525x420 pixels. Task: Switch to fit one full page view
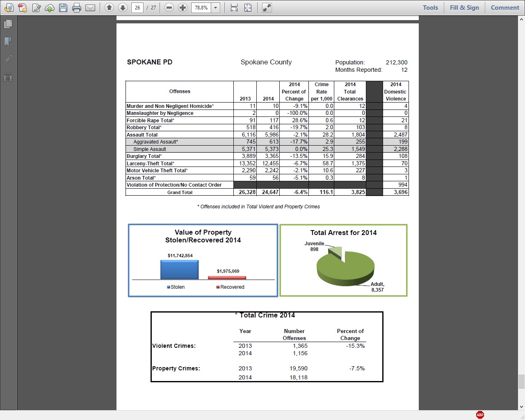tap(248, 7)
